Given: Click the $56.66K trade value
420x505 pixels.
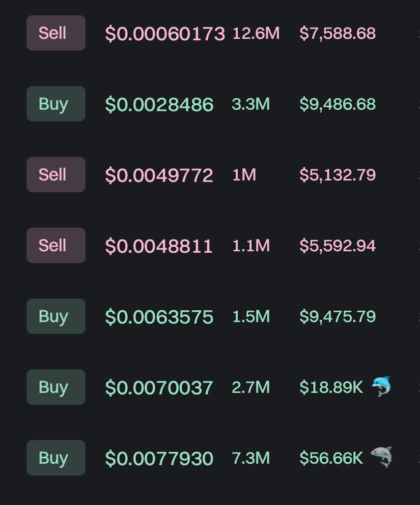Looking at the screenshot, I should coord(331,458).
